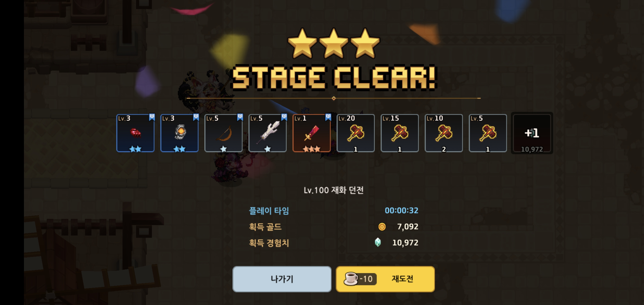
Task: View the Lv.5 white greatsword reward
Action: pos(268,133)
